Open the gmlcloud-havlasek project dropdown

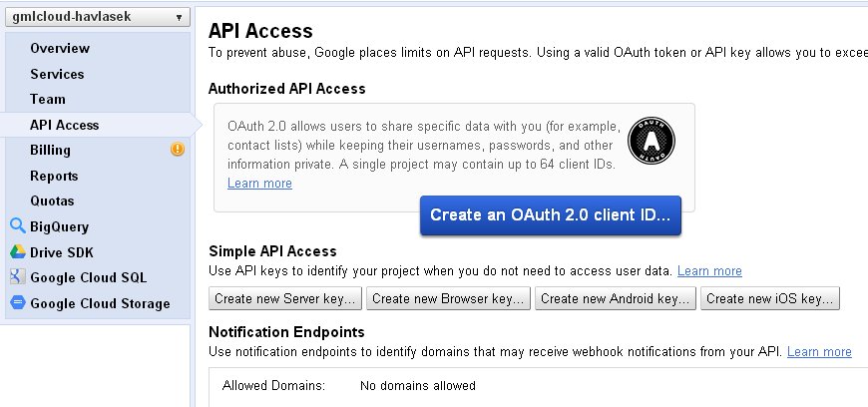[x=97, y=17]
